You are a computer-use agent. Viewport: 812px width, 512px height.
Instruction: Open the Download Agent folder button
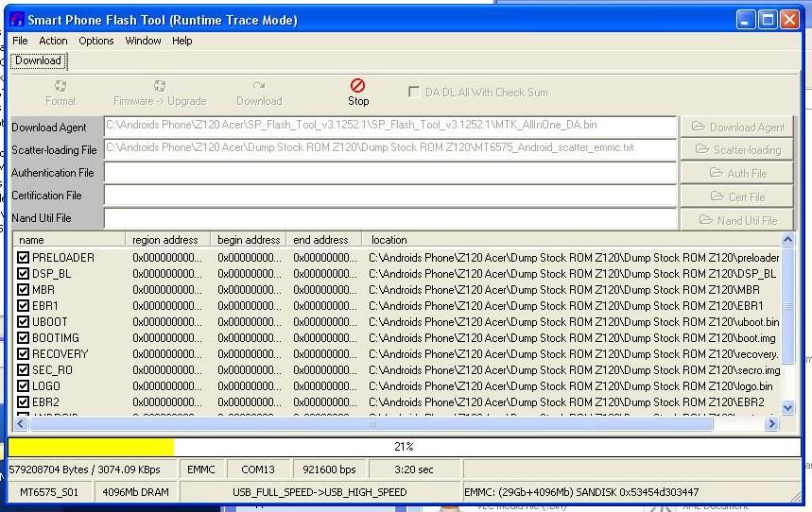pyautogui.click(x=737, y=127)
